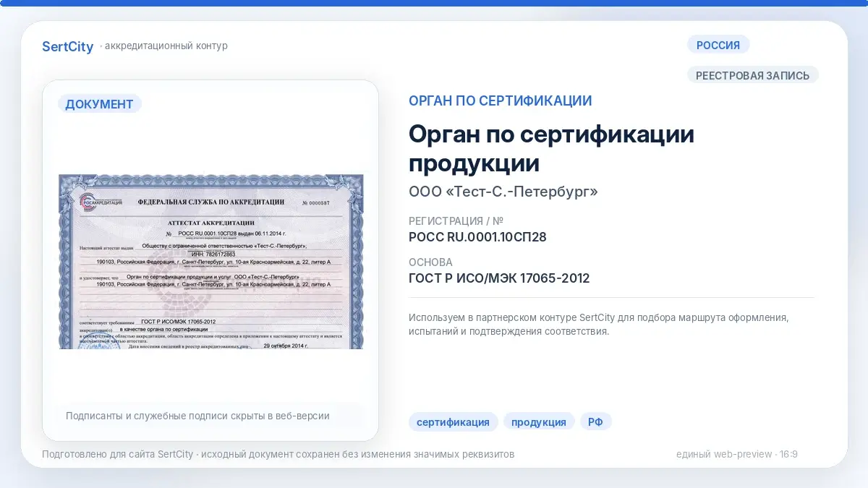
Task: Click certificate serial number 0000587
Action: click(x=315, y=203)
